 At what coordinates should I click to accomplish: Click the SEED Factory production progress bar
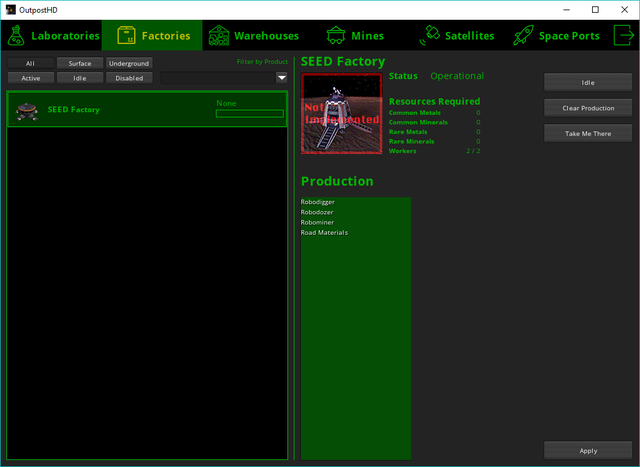point(249,114)
